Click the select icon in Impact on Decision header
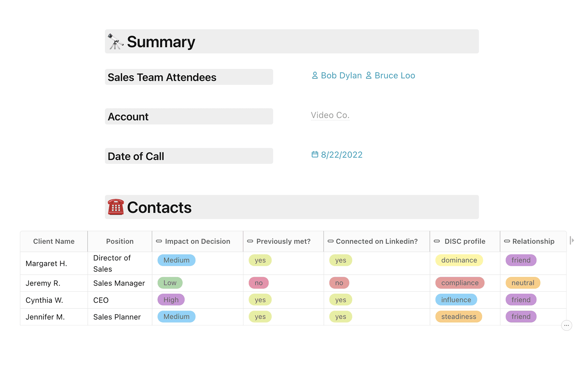 point(159,241)
